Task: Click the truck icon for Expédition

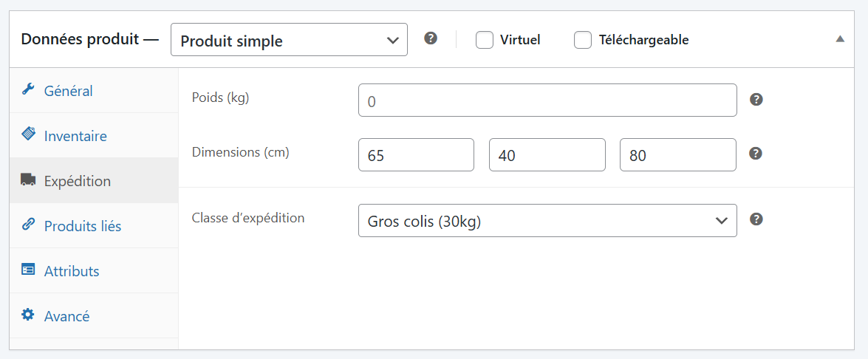Action: click(28, 179)
